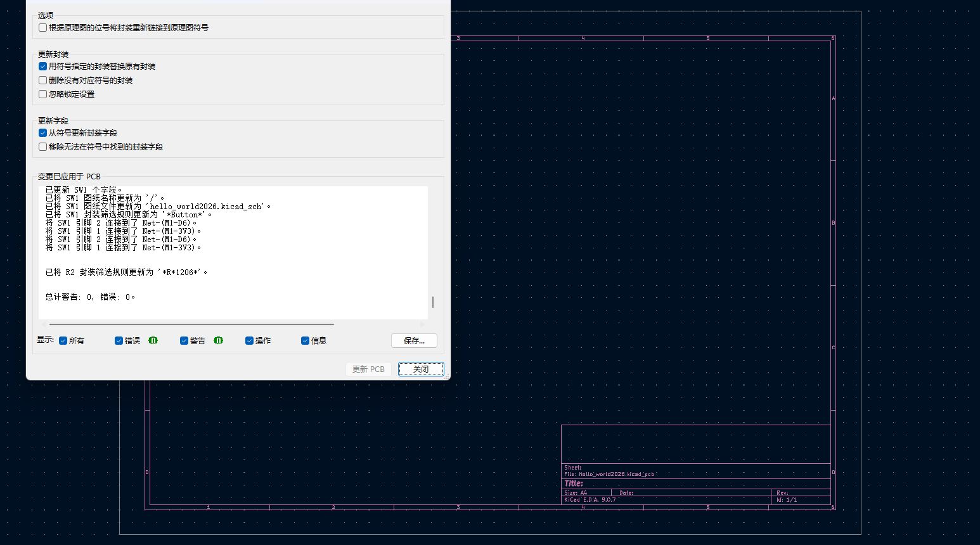Image resolution: width=980 pixels, height=545 pixels.
Task: Click the 关闭 button to dismiss dialog
Action: (x=421, y=369)
